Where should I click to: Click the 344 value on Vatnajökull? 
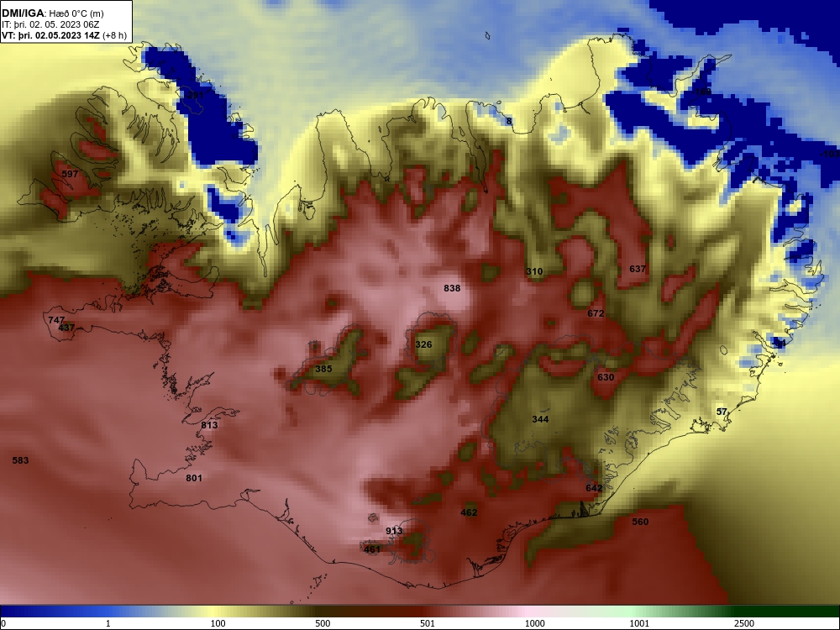pos(540,419)
